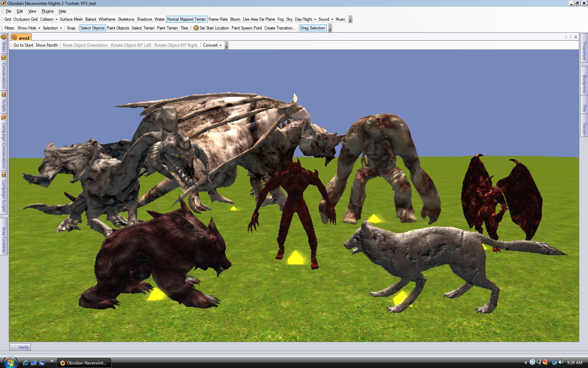This screenshot has width=588, height=368.
Task: Open the Convert dropdown menu
Action: click(212, 45)
